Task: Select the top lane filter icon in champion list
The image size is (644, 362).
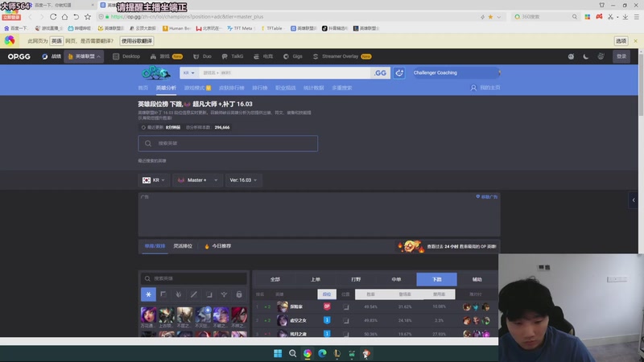Action: [163, 294]
